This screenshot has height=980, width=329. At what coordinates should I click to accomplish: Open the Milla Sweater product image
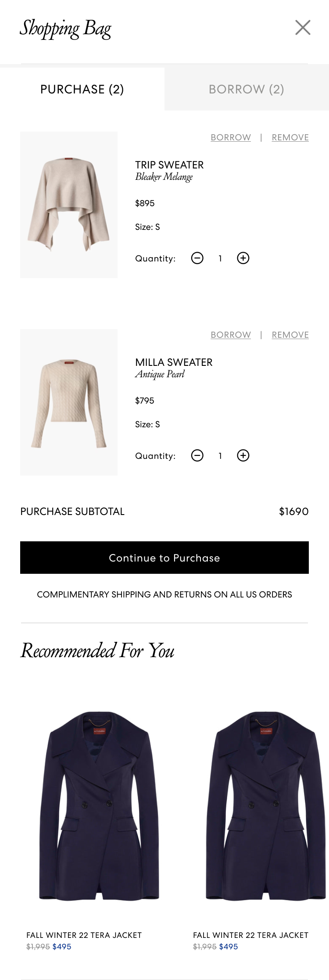pyautogui.click(x=69, y=402)
